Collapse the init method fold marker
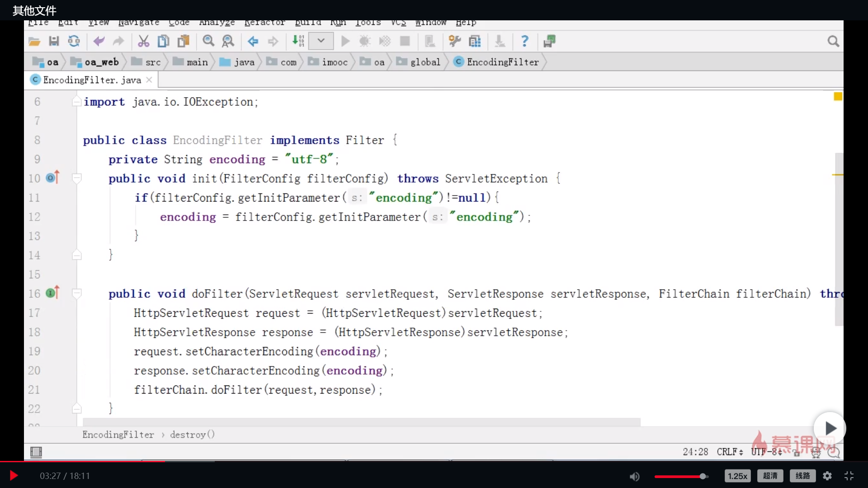 point(76,178)
